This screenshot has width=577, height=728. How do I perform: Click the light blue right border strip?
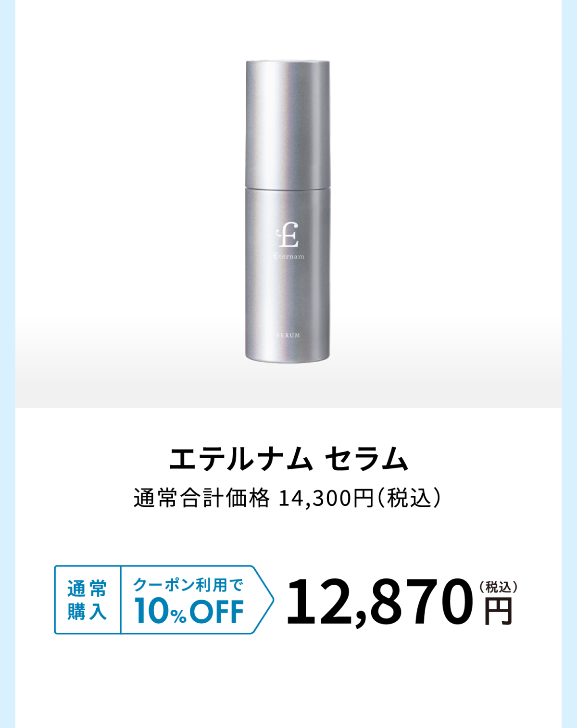click(x=569, y=364)
